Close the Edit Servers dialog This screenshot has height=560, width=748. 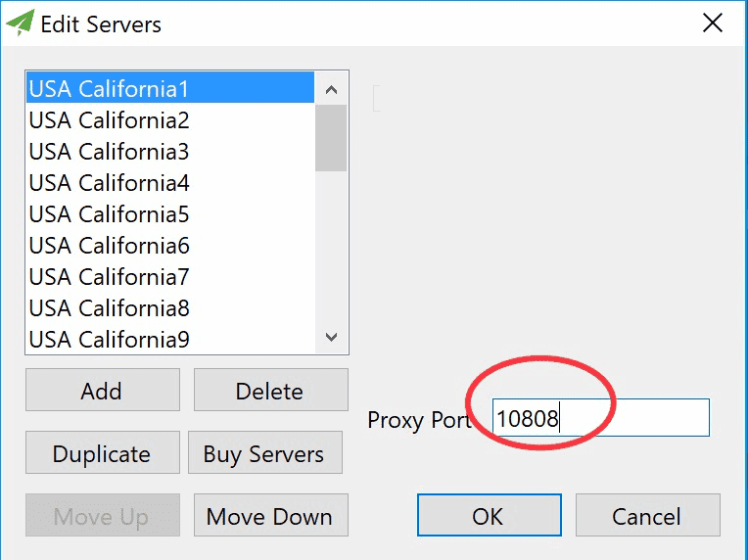pos(713,23)
